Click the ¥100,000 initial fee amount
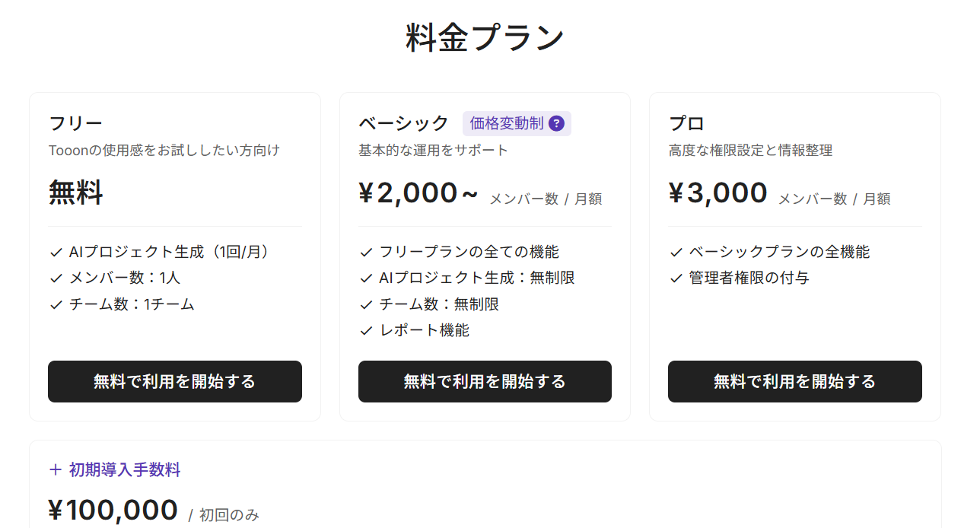Screen dimensions: 980x528 click(x=113, y=510)
